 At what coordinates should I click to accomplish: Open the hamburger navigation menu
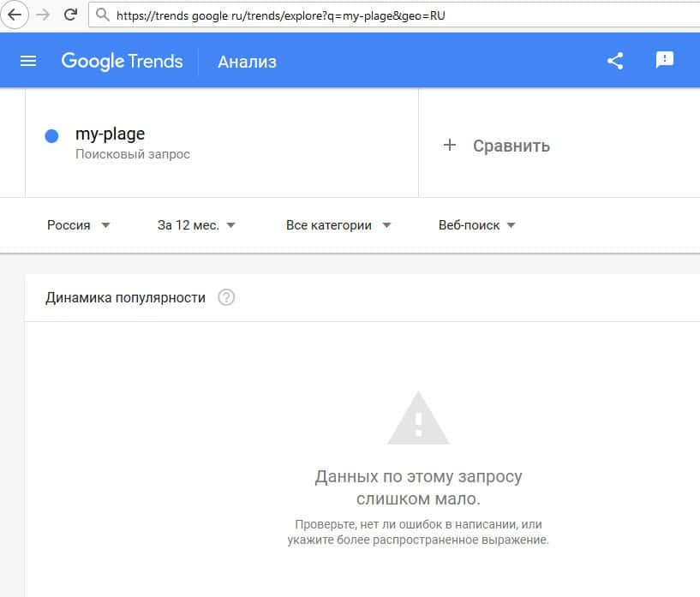28,61
